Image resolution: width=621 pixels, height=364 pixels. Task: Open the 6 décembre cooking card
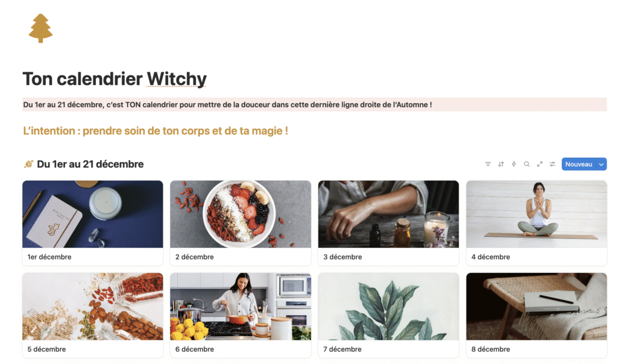[x=241, y=315]
